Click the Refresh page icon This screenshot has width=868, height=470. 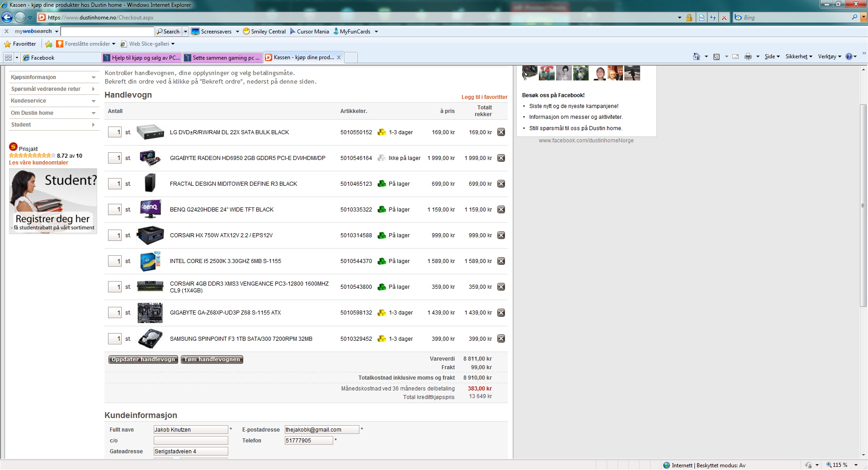tap(713, 18)
